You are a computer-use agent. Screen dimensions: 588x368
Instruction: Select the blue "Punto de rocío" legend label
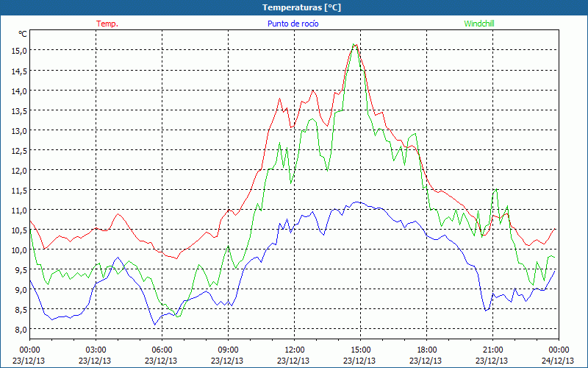(293, 24)
